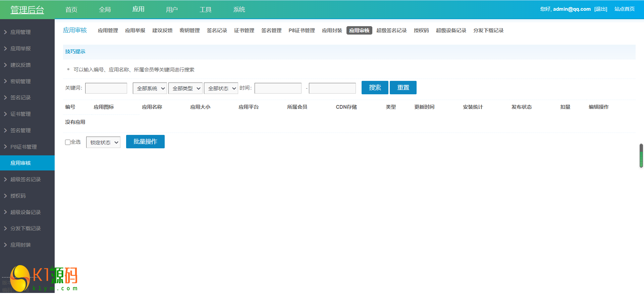This screenshot has width=644, height=302.
Task: Open 签名管理 in the left sidebar
Action: (20, 131)
